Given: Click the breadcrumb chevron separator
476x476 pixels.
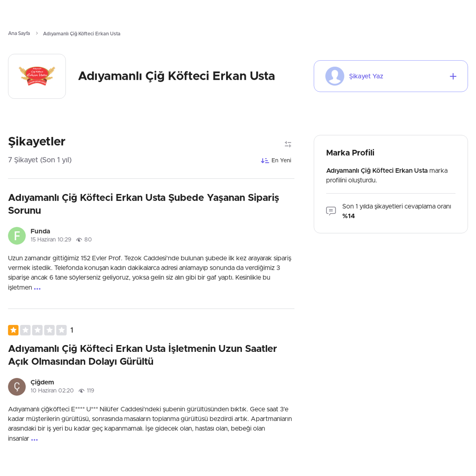Looking at the screenshot, I should coord(36,33).
